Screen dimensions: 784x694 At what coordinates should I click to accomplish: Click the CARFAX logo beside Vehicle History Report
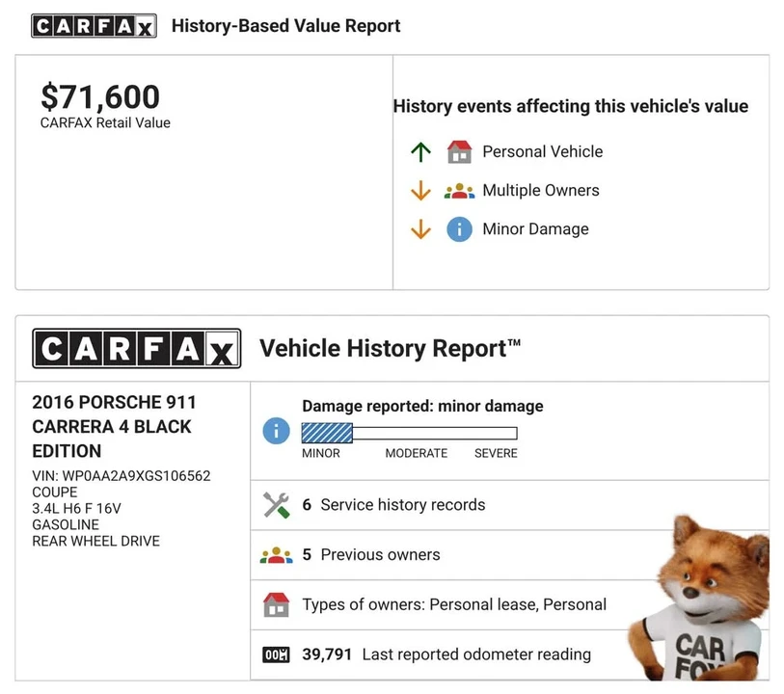pos(137,348)
